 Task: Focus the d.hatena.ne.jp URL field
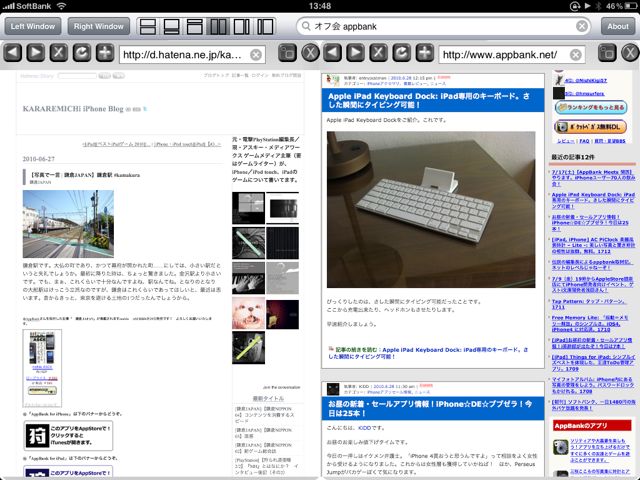coord(192,55)
